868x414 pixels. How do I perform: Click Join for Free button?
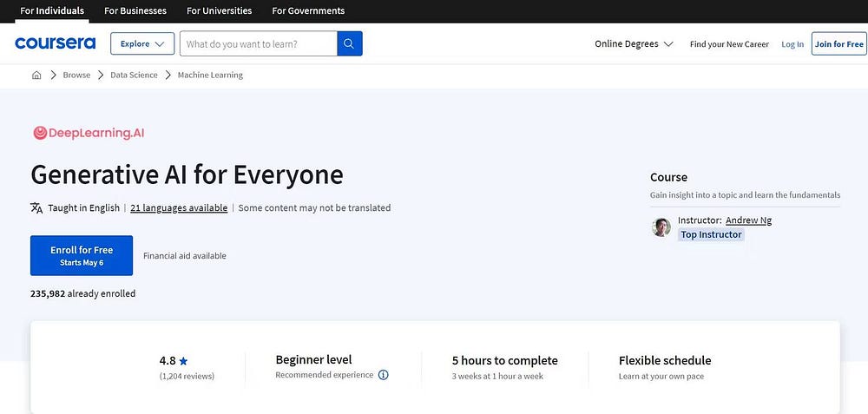point(839,43)
